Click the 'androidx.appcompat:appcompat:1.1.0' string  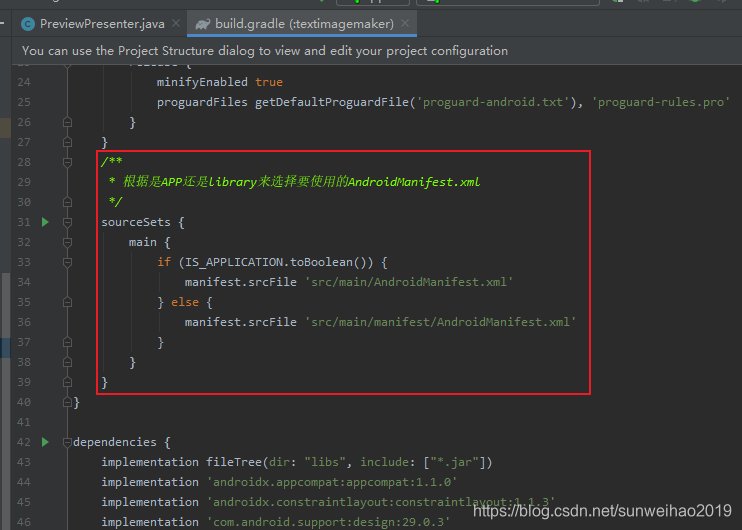click(x=332, y=482)
